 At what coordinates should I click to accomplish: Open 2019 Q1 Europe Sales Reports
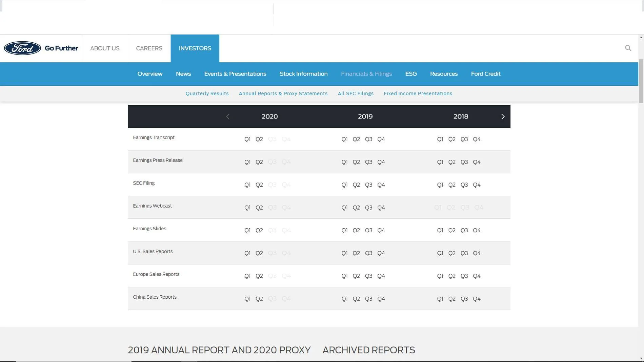tap(344, 276)
